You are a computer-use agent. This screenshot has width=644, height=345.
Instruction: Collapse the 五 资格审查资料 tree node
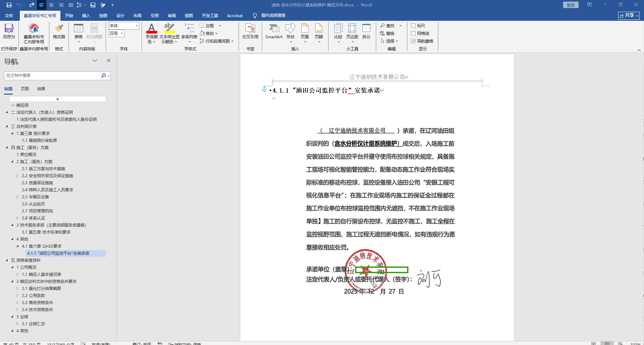pyautogui.click(x=7, y=260)
